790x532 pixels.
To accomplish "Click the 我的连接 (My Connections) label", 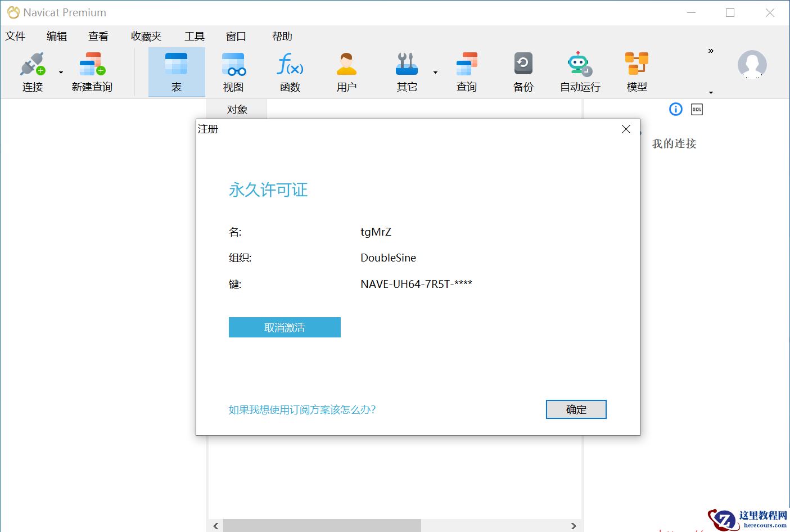I will (674, 143).
